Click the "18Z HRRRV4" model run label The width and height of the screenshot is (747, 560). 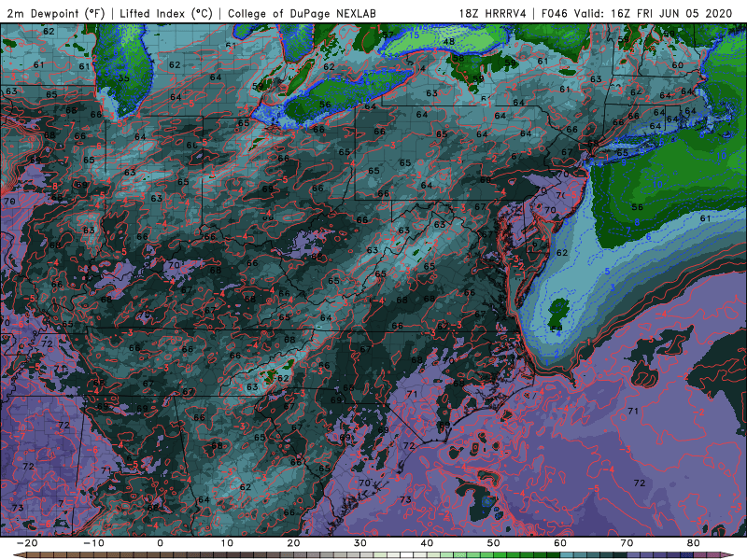pos(493,13)
